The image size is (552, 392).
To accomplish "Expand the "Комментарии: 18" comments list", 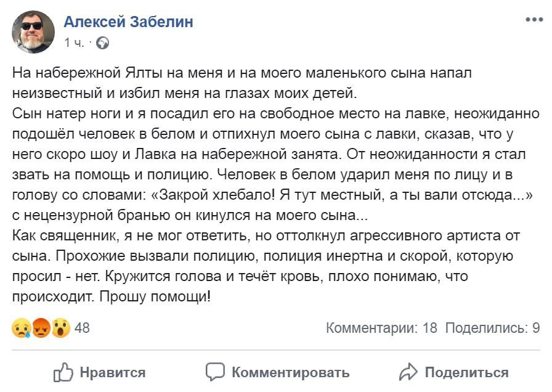I will pyautogui.click(x=381, y=328).
